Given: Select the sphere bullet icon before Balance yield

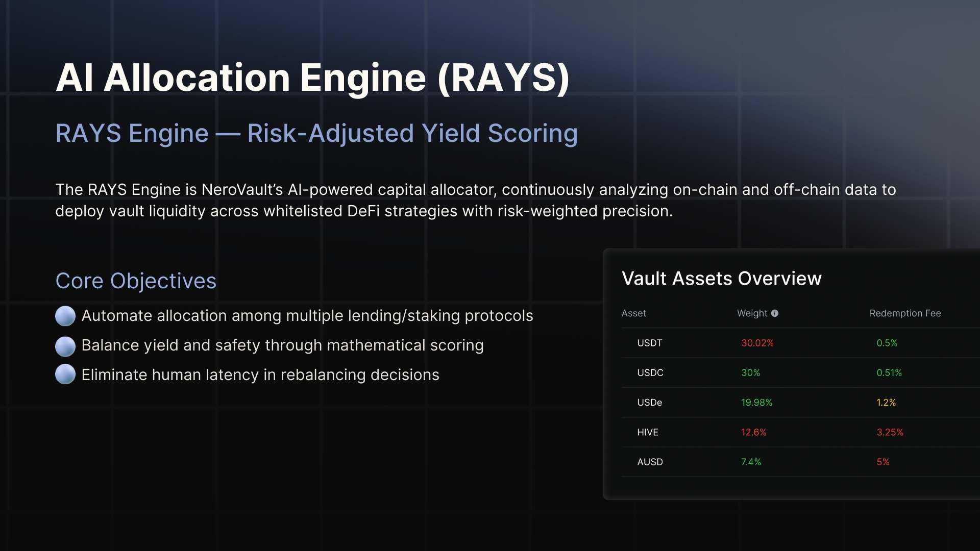Looking at the screenshot, I should pos(65,346).
